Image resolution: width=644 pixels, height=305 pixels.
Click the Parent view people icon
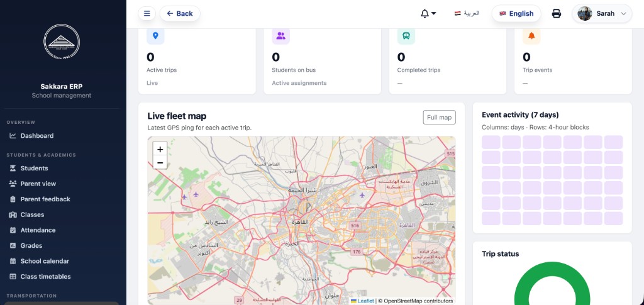point(13,184)
